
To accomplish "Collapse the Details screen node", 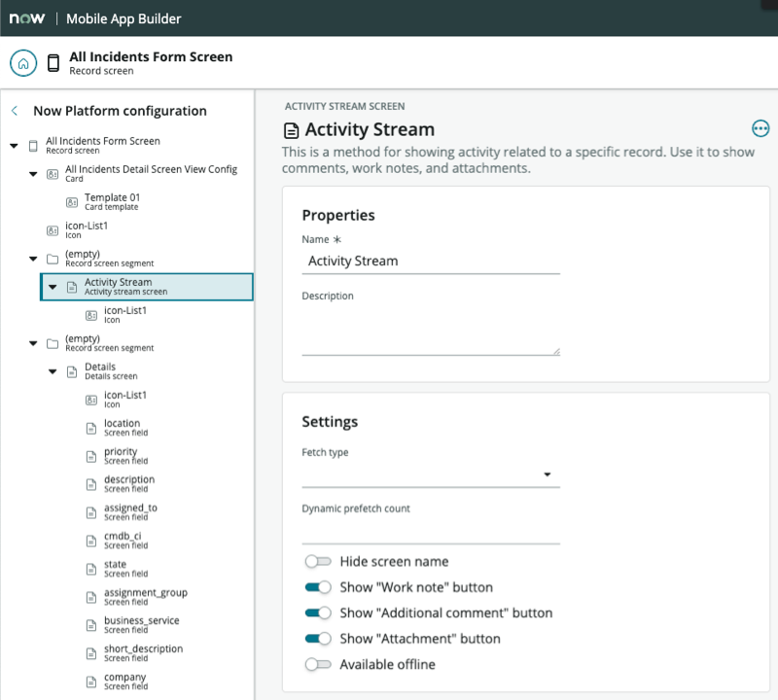I will pyautogui.click(x=53, y=371).
